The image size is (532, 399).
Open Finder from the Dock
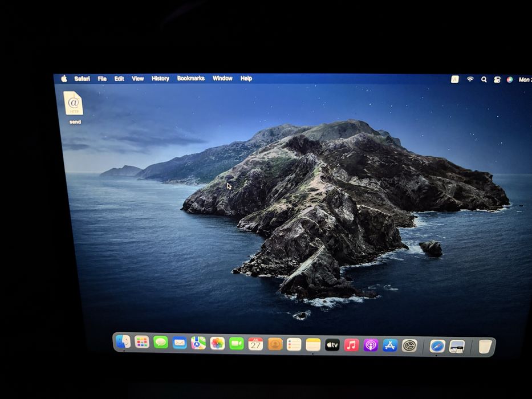click(x=123, y=341)
